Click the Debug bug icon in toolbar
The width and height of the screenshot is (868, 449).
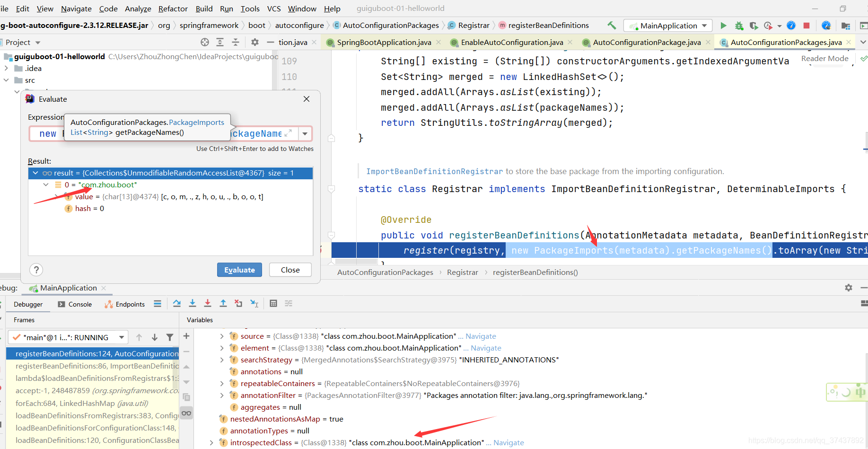[739, 26]
